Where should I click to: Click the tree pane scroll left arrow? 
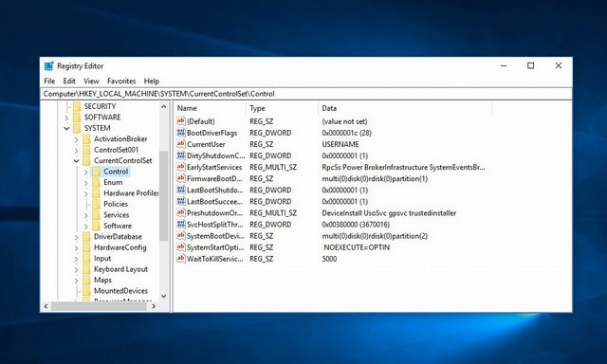coord(46,306)
